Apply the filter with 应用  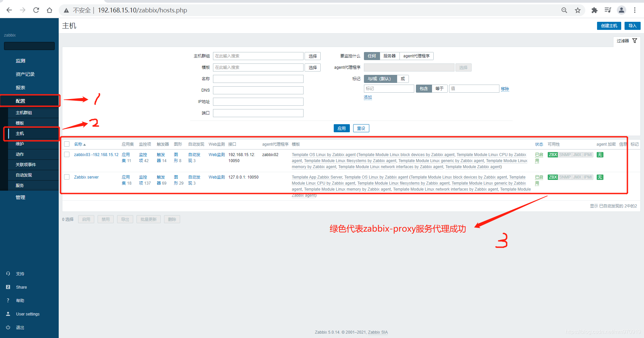click(x=341, y=128)
